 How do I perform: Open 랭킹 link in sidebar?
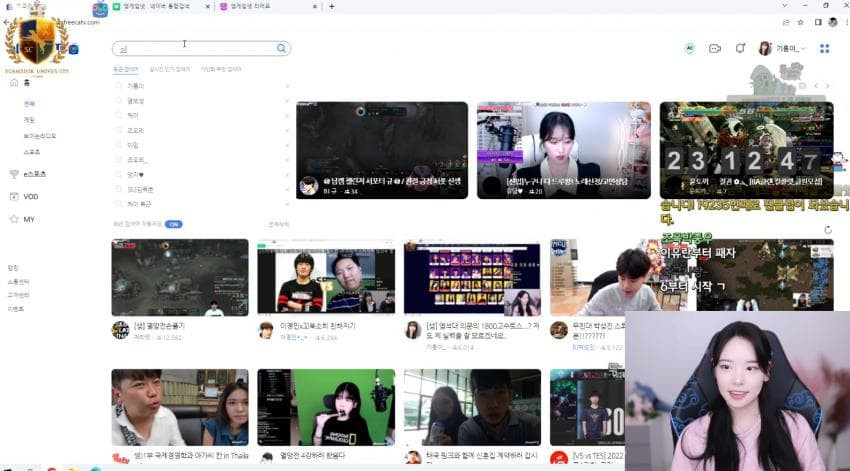tap(13, 268)
